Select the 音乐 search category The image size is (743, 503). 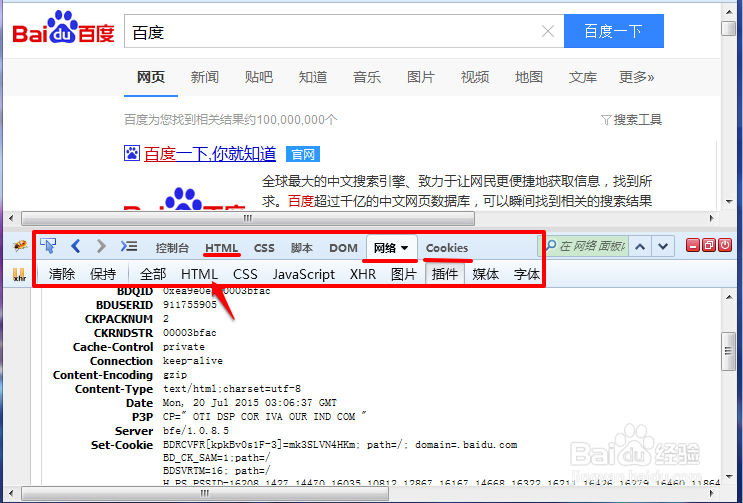[x=367, y=77]
